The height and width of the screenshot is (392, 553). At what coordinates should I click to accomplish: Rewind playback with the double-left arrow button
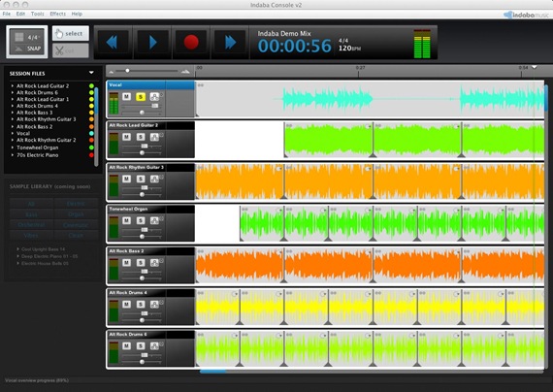coord(113,43)
